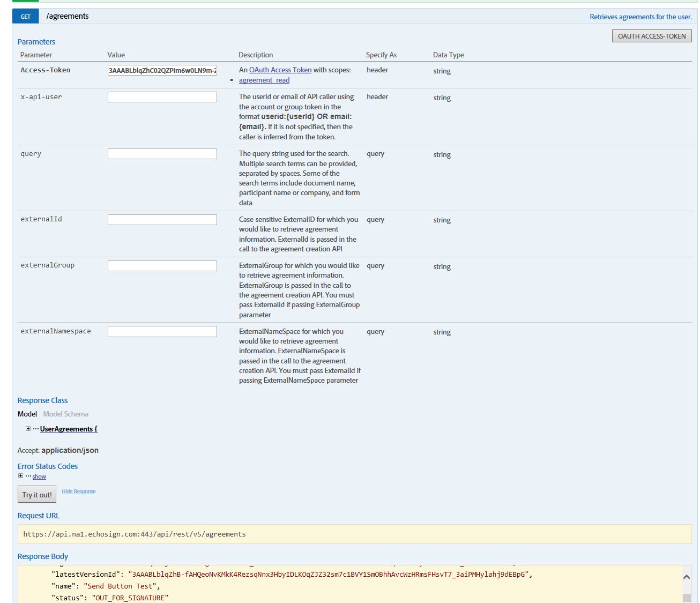This screenshot has width=700, height=603.
Task: Expand the Error Status Codes section
Action: (20, 475)
